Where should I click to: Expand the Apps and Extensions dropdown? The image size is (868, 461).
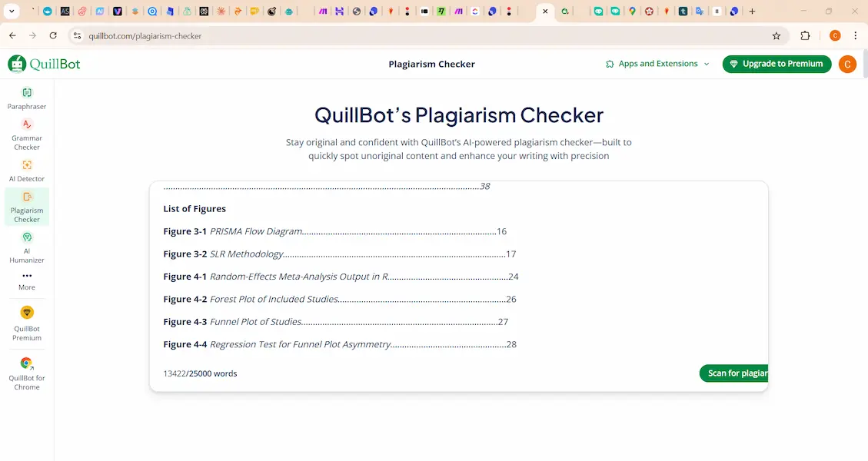click(657, 64)
